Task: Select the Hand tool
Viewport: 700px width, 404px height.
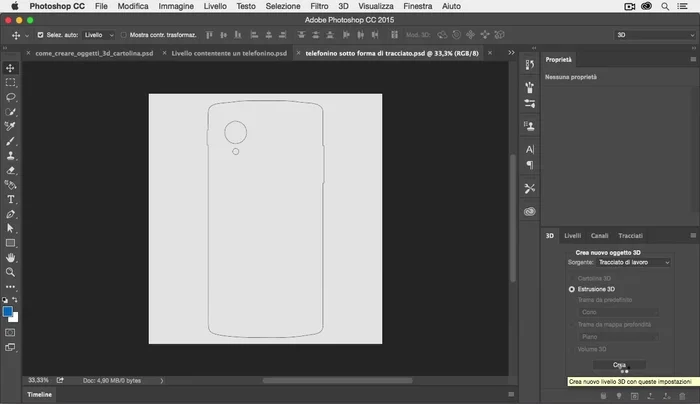Action: (x=11, y=257)
